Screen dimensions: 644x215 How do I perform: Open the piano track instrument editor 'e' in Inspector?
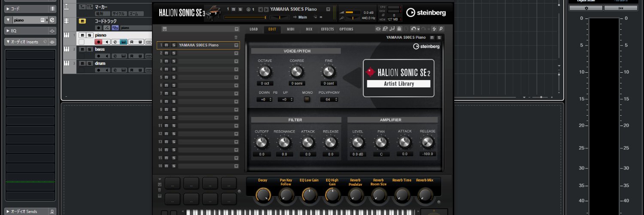(x=52, y=20)
